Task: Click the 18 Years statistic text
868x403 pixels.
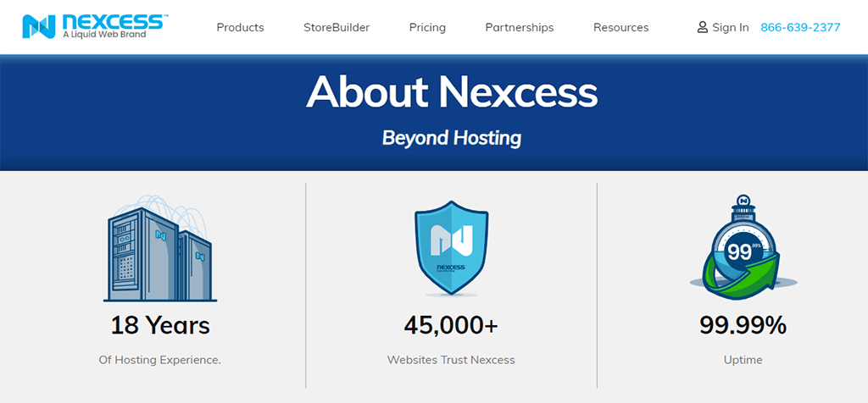Action: [x=160, y=325]
